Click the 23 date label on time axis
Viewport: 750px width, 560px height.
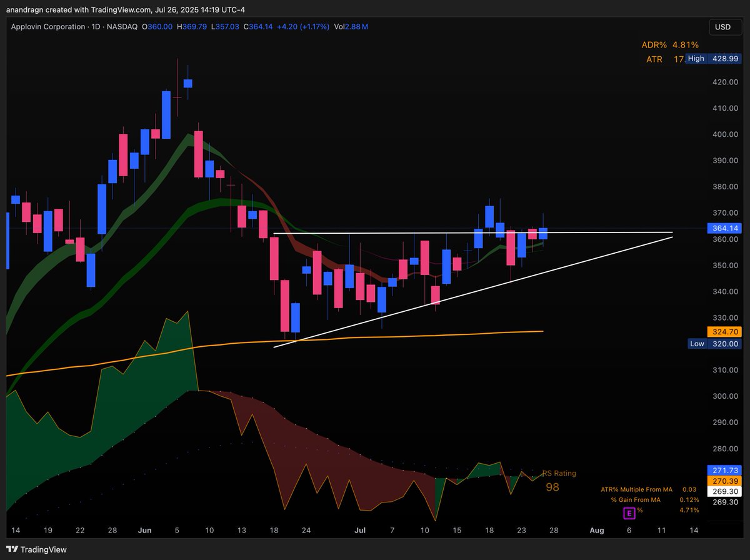[x=521, y=530]
